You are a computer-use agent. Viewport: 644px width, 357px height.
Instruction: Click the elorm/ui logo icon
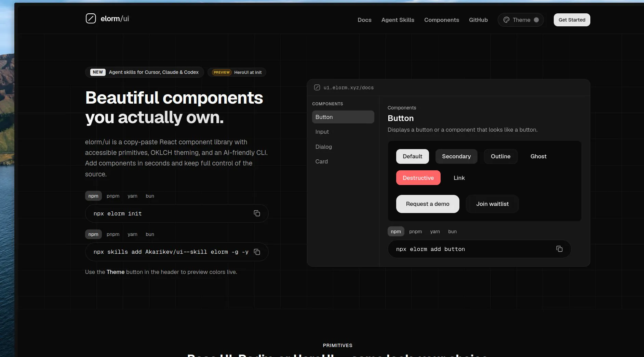91,18
